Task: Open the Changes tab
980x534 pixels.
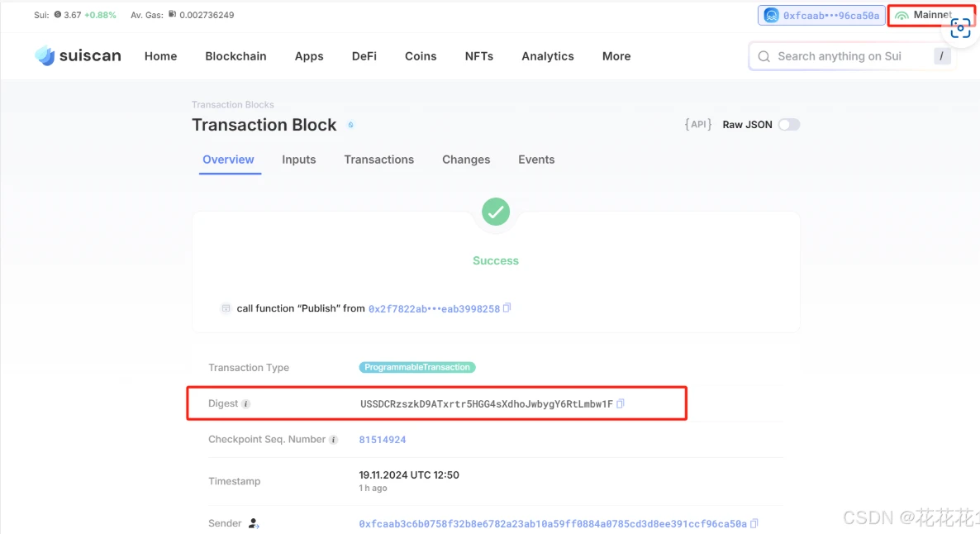Action: coord(466,160)
